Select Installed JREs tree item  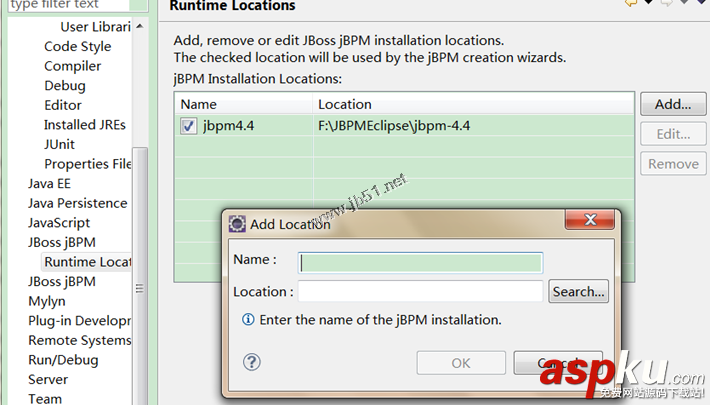[x=85, y=125]
